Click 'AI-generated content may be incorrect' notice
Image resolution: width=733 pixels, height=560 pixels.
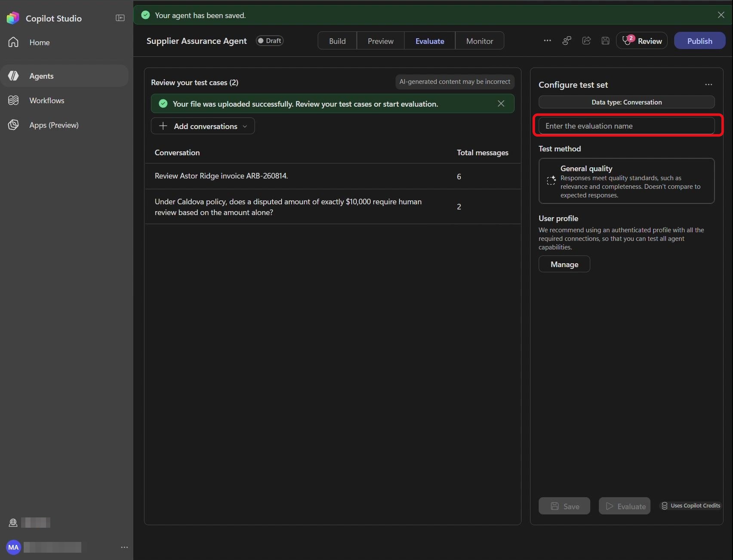click(455, 82)
